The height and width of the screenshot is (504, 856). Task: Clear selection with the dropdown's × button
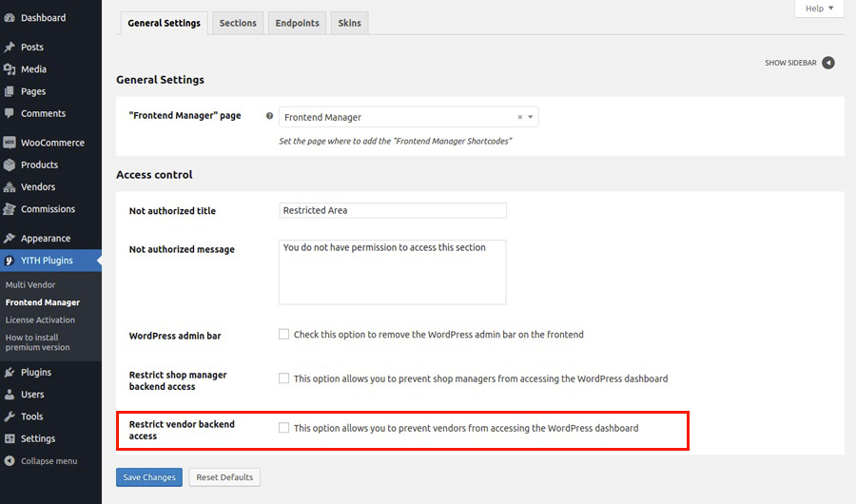pos(519,117)
